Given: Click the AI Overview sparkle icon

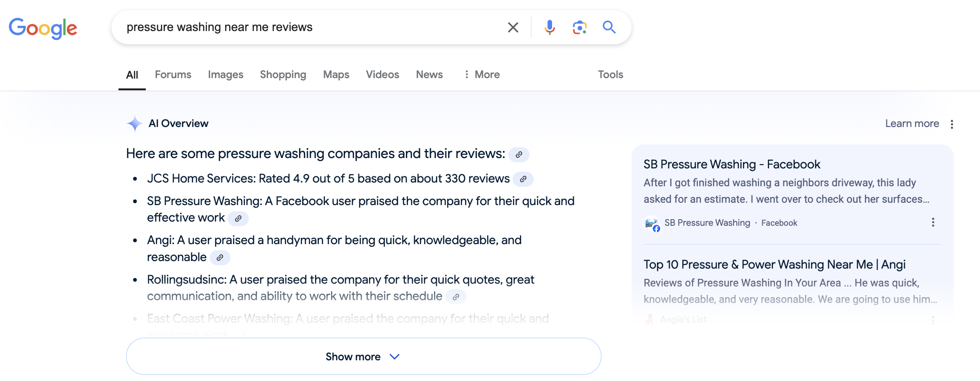Looking at the screenshot, I should (134, 124).
